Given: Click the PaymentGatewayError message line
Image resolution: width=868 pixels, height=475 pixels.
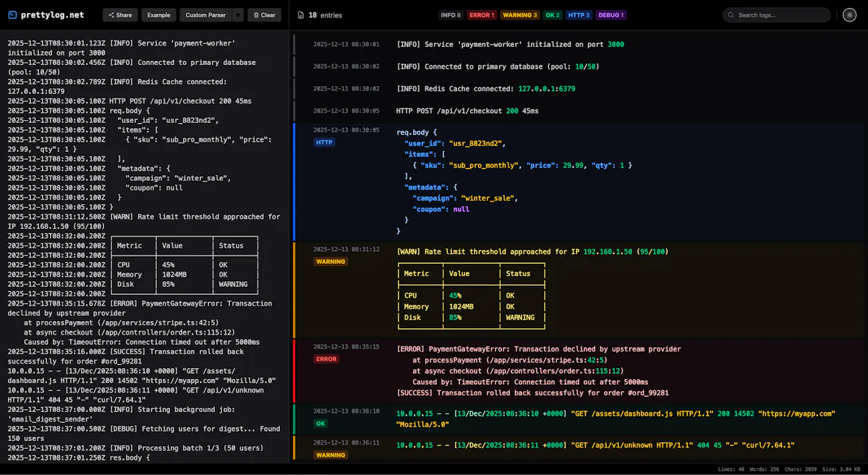Looking at the screenshot, I should (x=539, y=348).
